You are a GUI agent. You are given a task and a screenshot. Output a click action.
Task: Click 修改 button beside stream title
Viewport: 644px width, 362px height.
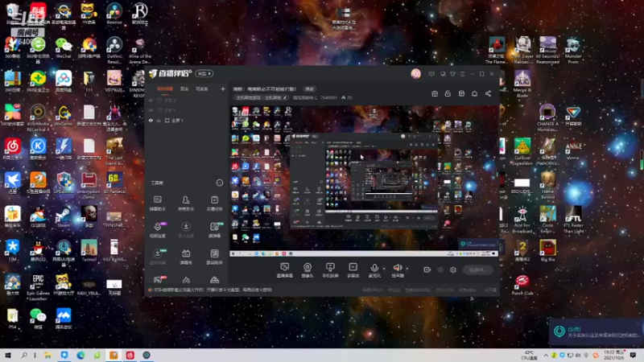[x=309, y=89]
